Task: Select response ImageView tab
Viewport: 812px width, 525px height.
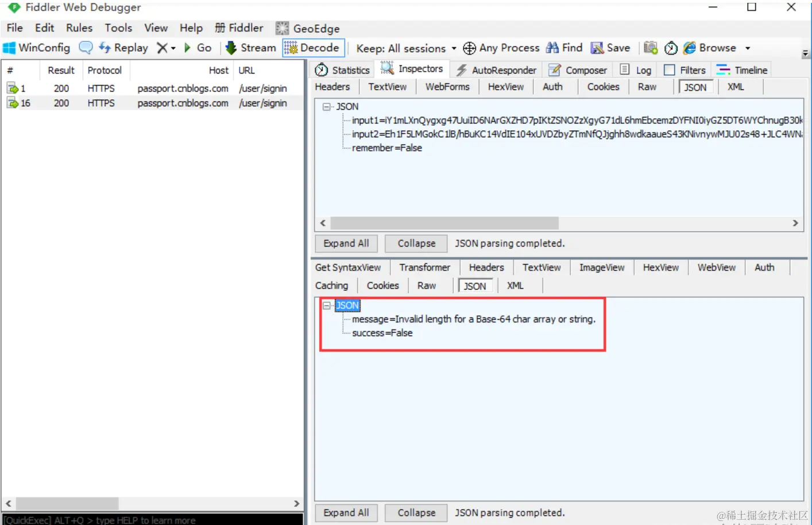Action: pyautogui.click(x=602, y=267)
